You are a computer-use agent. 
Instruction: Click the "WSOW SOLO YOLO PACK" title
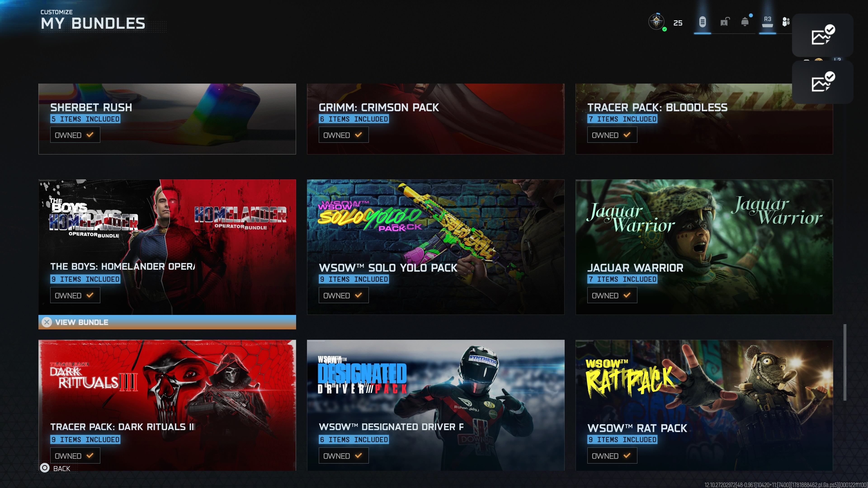[x=388, y=268]
